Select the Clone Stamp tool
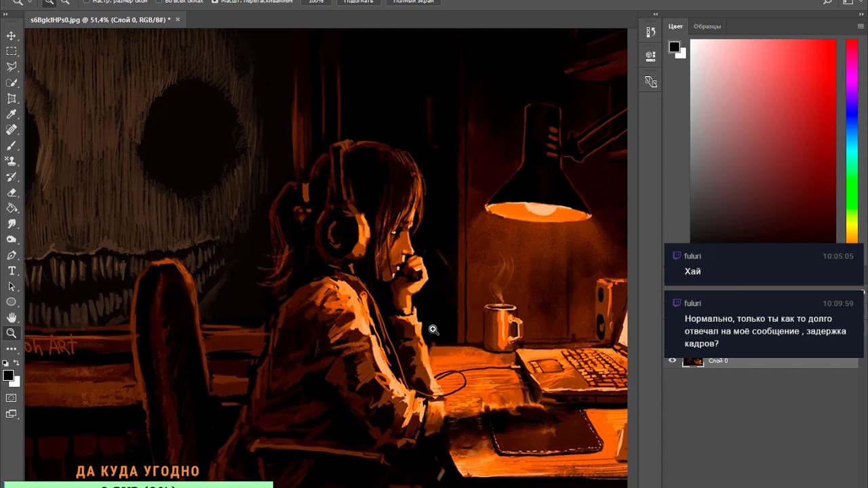Screen dimensions: 868x488 coord(12,161)
